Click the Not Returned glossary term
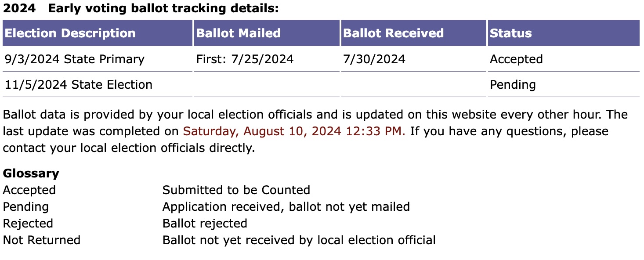 (x=41, y=240)
